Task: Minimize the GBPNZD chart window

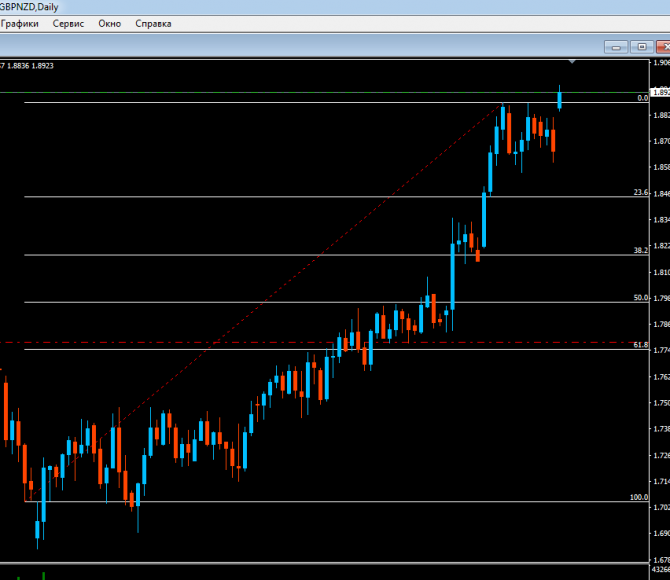Action: 616,47
